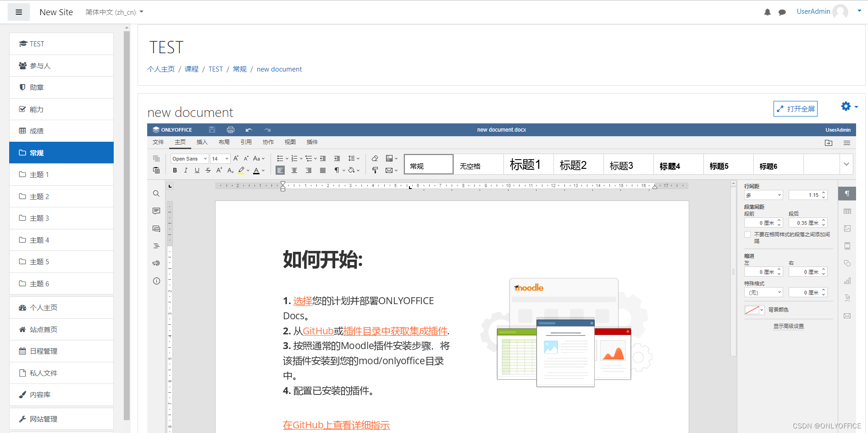
Task: Switch to the 引用 tab
Action: click(x=246, y=142)
